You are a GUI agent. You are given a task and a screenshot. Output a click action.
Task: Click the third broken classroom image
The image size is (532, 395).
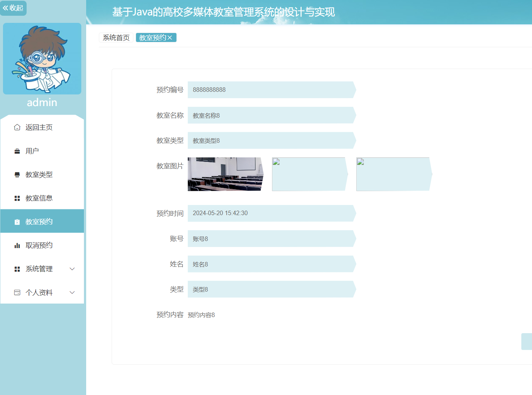point(394,174)
